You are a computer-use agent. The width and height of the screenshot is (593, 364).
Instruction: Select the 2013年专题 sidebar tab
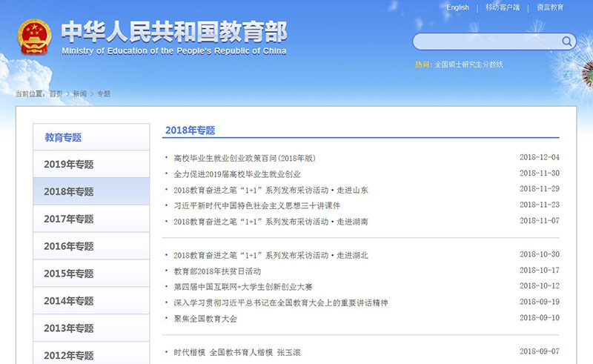coord(91,328)
